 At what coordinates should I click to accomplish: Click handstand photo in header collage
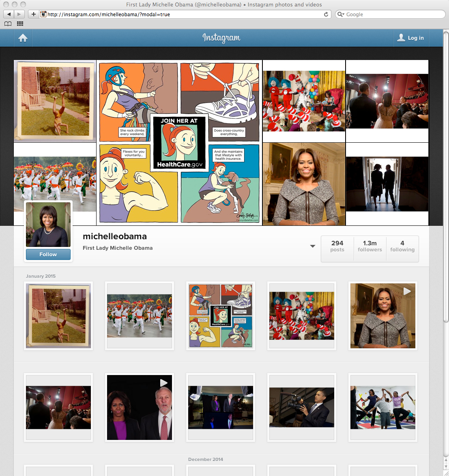click(x=55, y=101)
